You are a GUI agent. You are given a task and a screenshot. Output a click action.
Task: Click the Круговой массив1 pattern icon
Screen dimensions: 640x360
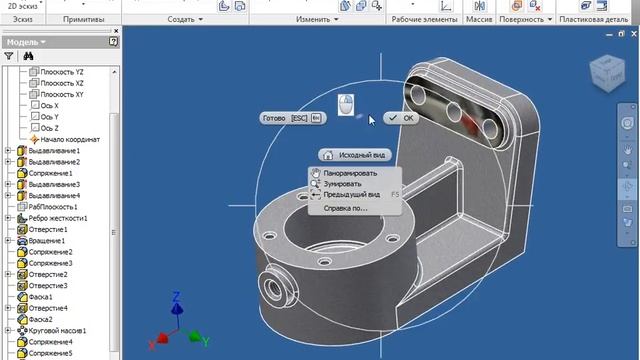pyautogui.click(x=22, y=331)
